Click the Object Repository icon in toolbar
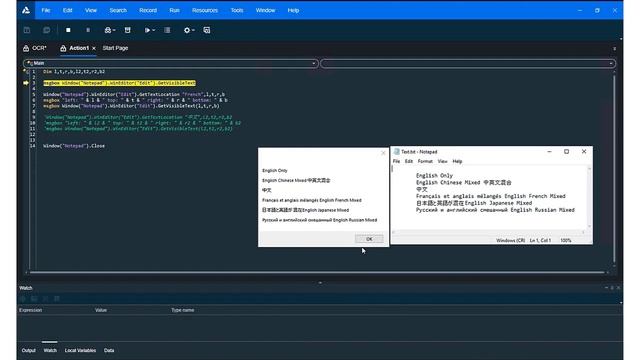 pyautogui.click(x=128, y=30)
